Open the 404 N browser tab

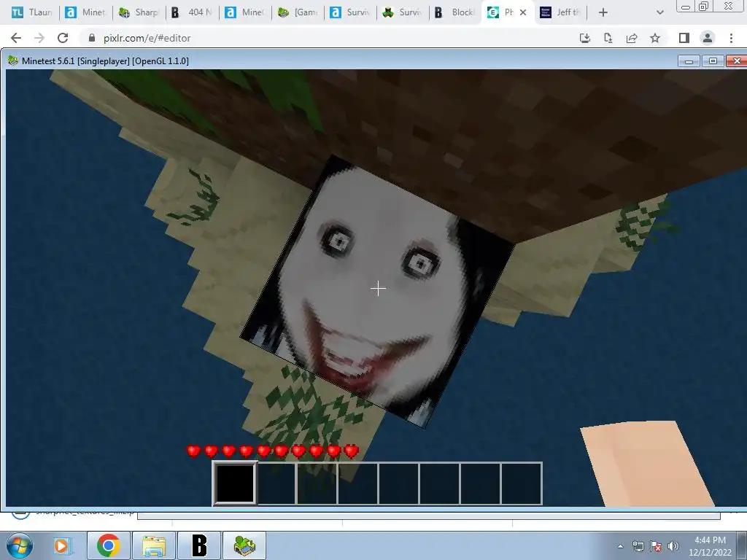[x=193, y=12]
